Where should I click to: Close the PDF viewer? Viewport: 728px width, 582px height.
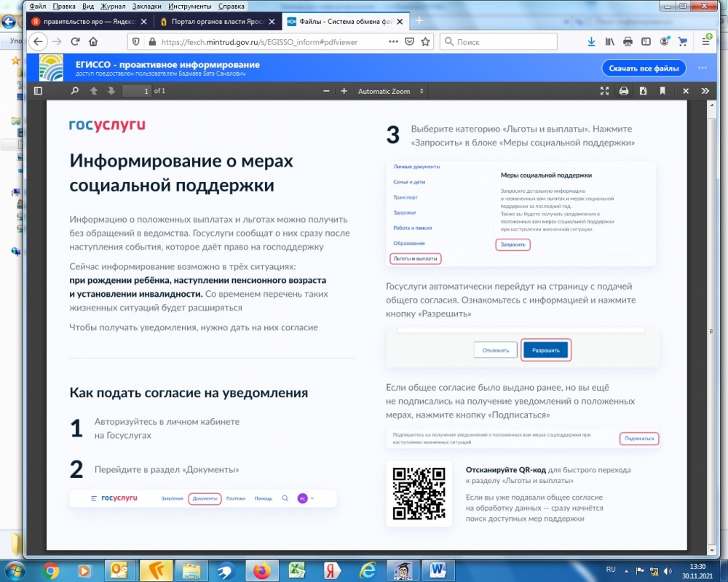686,91
